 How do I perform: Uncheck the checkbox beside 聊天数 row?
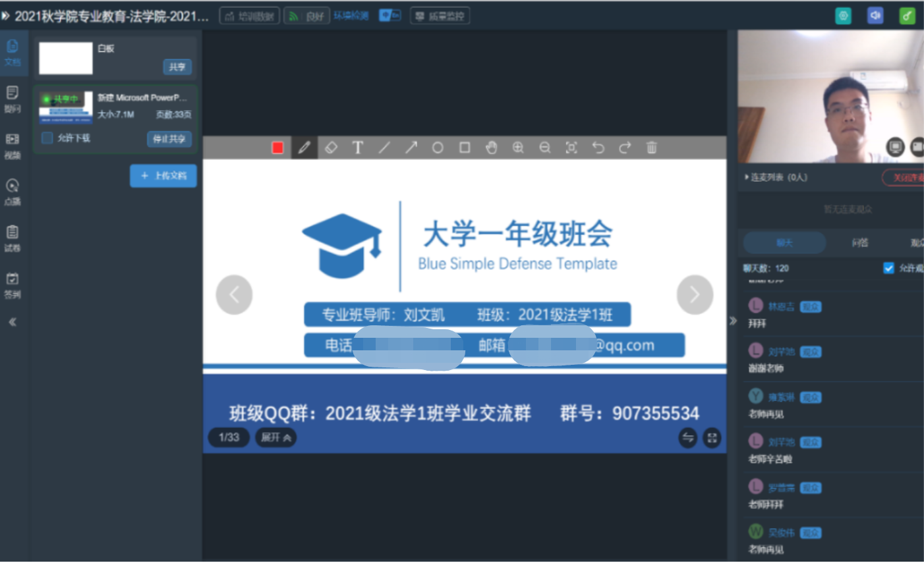coord(888,268)
